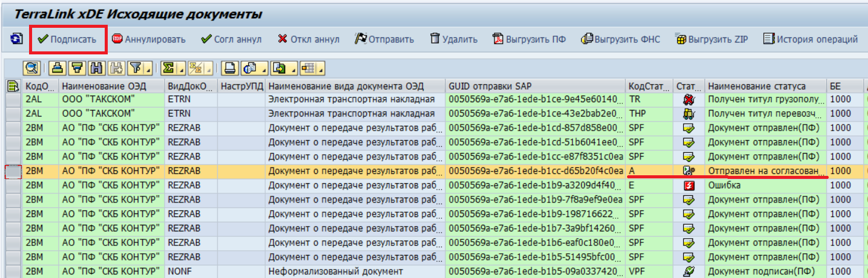Click the GUID отправки SAP column header

click(535, 86)
